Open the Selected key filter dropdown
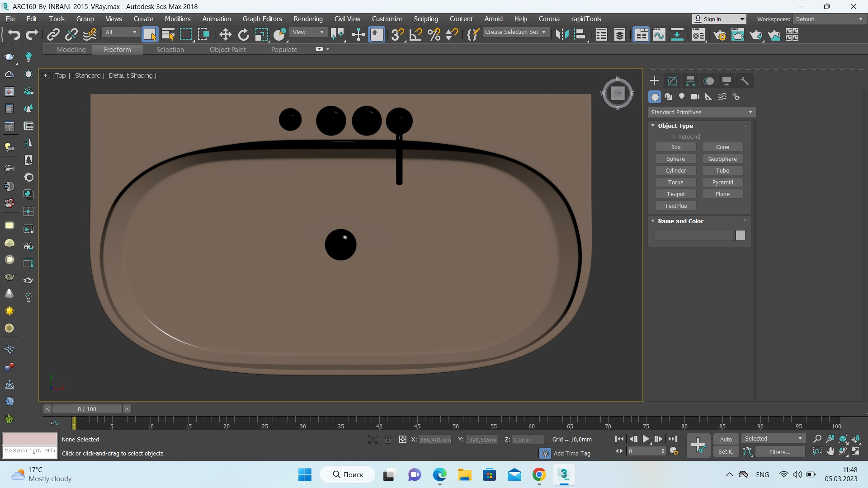This screenshot has height=488, width=868. point(774,439)
